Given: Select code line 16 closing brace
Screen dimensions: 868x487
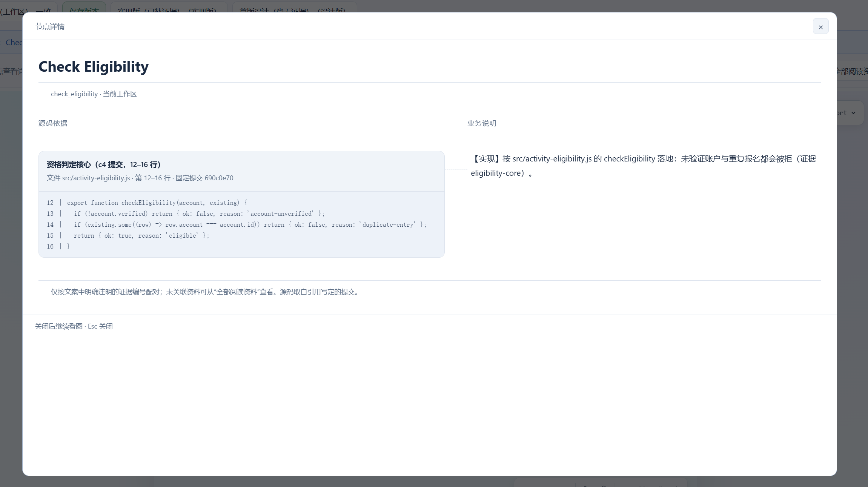Looking at the screenshot, I should coord(58,247).
